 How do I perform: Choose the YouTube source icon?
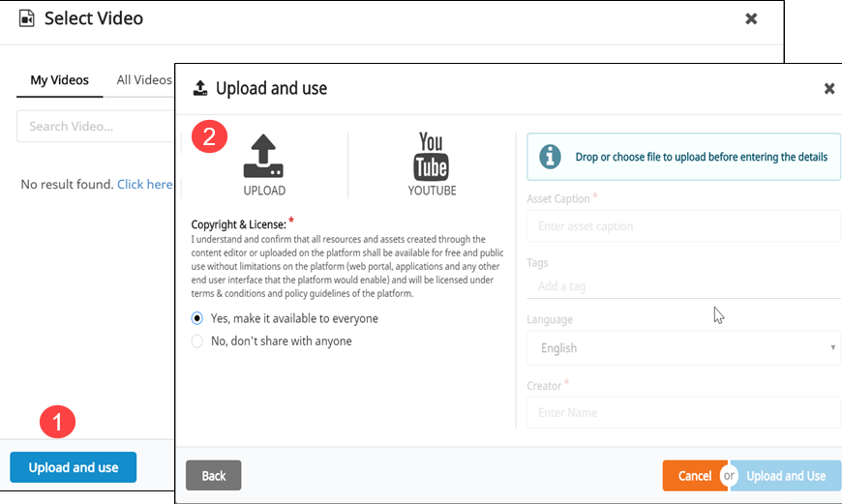432,157
